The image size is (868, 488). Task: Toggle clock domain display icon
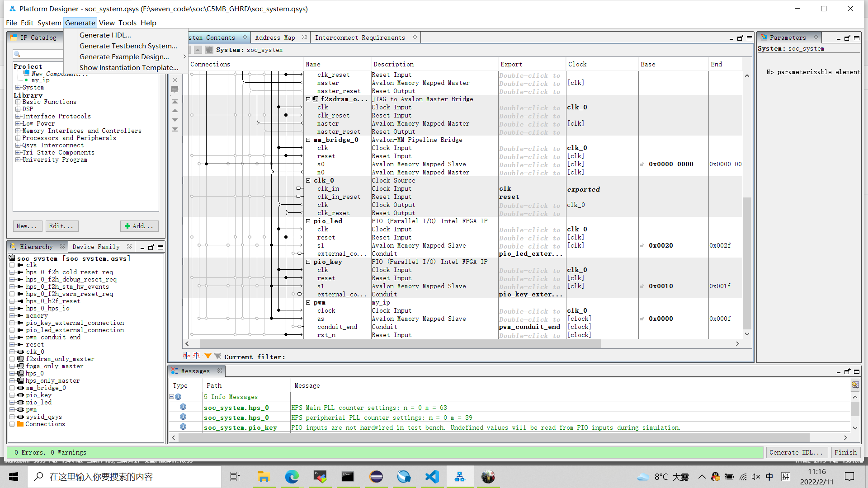click(x=186, y=356)
